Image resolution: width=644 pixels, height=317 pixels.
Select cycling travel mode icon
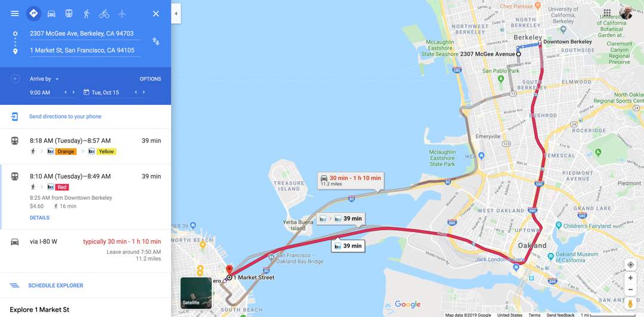104,14
